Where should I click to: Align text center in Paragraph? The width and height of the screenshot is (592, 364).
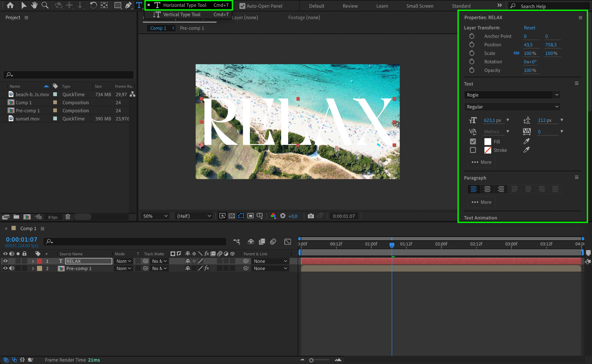point(487,189)
